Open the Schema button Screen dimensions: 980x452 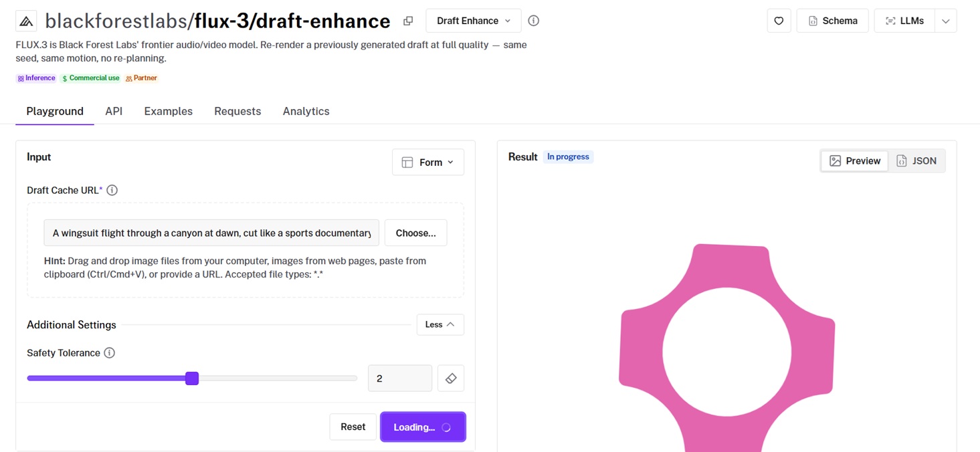tap(832, 21)
